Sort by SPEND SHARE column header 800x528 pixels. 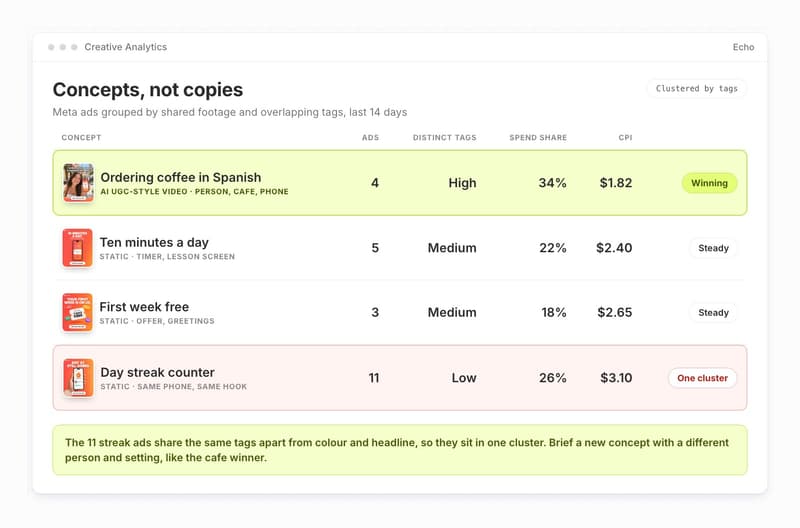pos(538,138)
